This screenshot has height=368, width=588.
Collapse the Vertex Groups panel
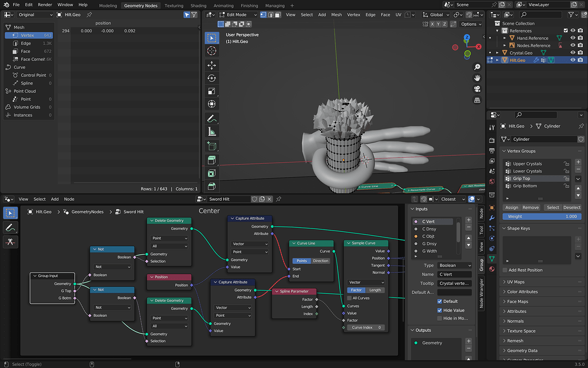[521, 151]
